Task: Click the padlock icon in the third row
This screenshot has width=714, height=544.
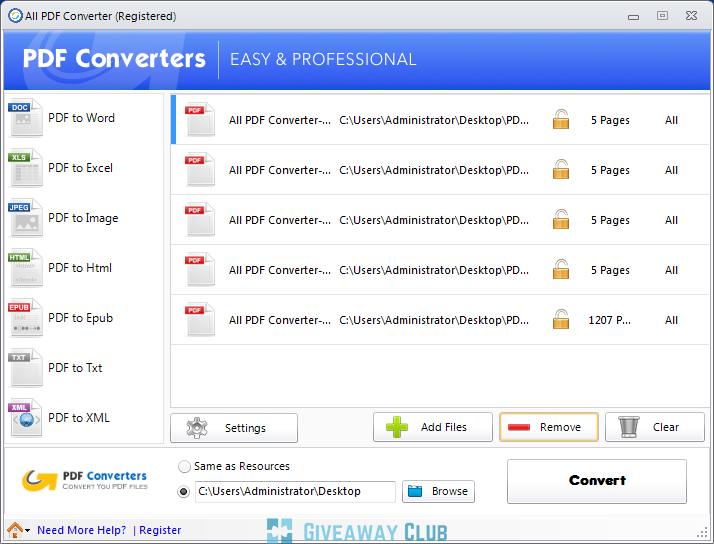Action: tap(561, 219)
